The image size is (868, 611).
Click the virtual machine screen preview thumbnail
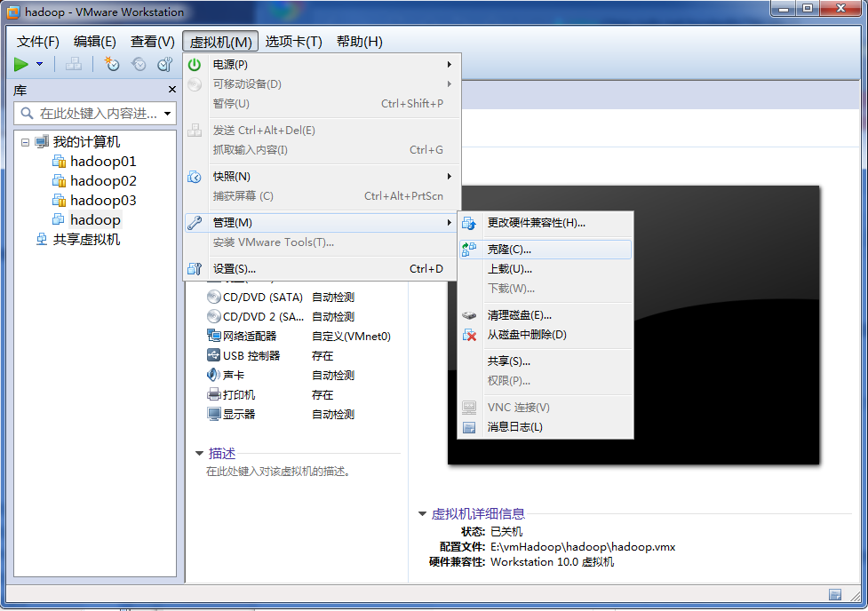click(x=633, y=325)
